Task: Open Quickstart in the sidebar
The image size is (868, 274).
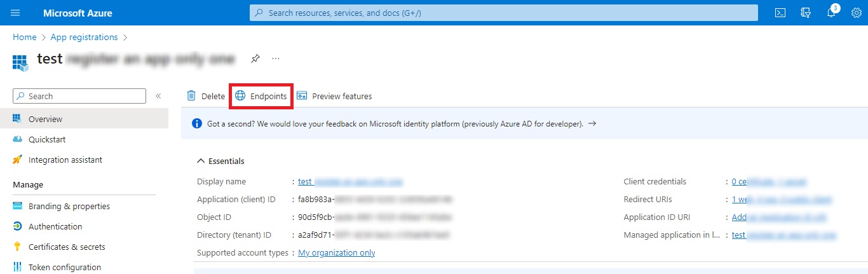Action: click(x=47, y=139)
